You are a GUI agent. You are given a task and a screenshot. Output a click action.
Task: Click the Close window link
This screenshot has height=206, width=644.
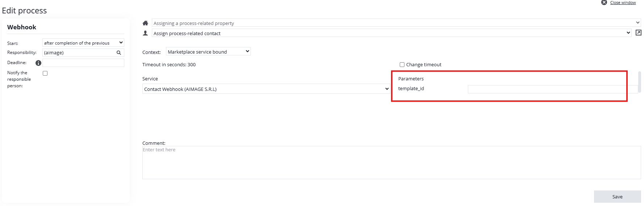point(623,3)
